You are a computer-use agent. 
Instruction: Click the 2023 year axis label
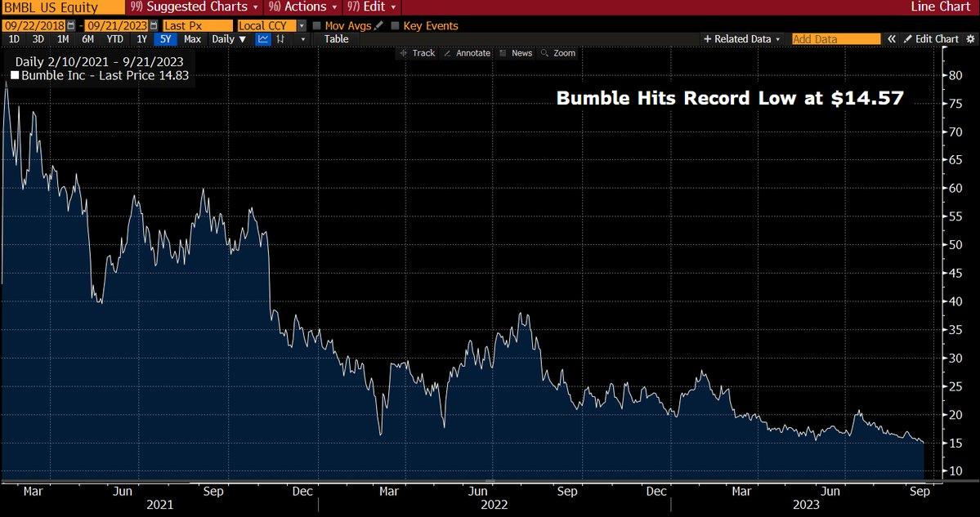tap(806, 505)
